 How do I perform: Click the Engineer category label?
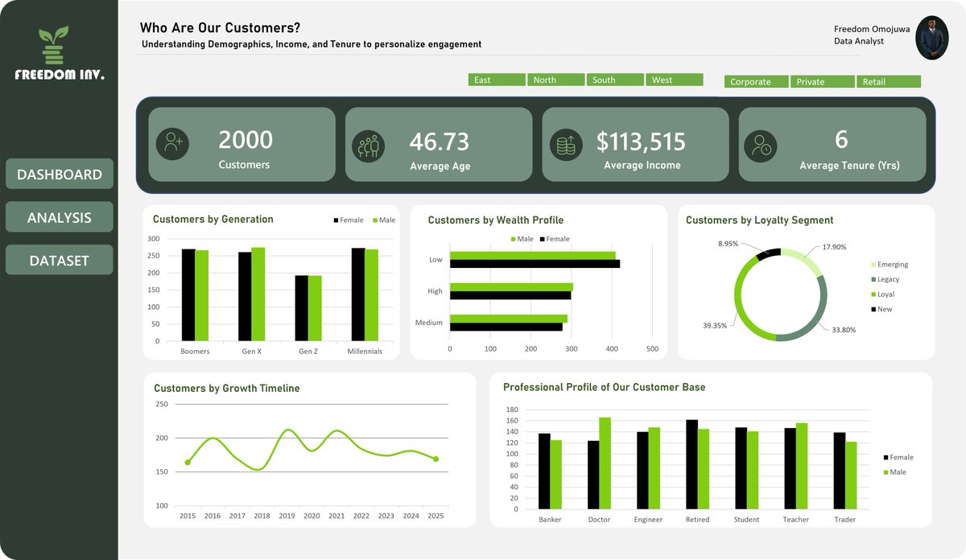[648, 520]
